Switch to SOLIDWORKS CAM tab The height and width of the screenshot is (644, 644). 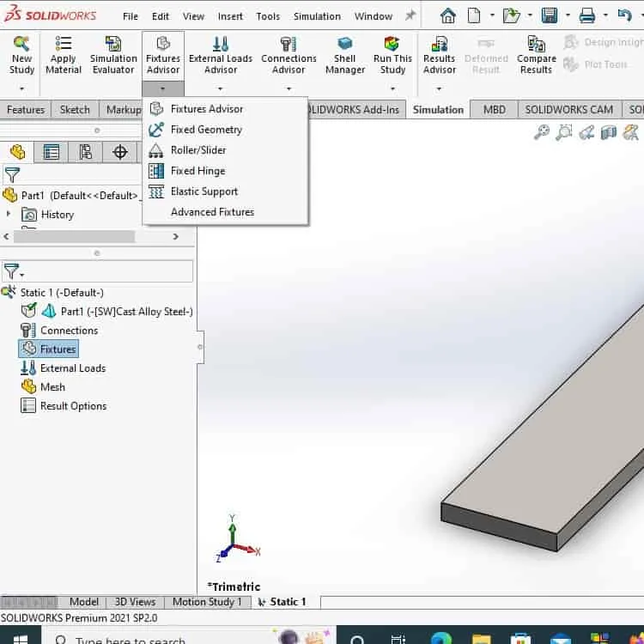tap(569, 110)
